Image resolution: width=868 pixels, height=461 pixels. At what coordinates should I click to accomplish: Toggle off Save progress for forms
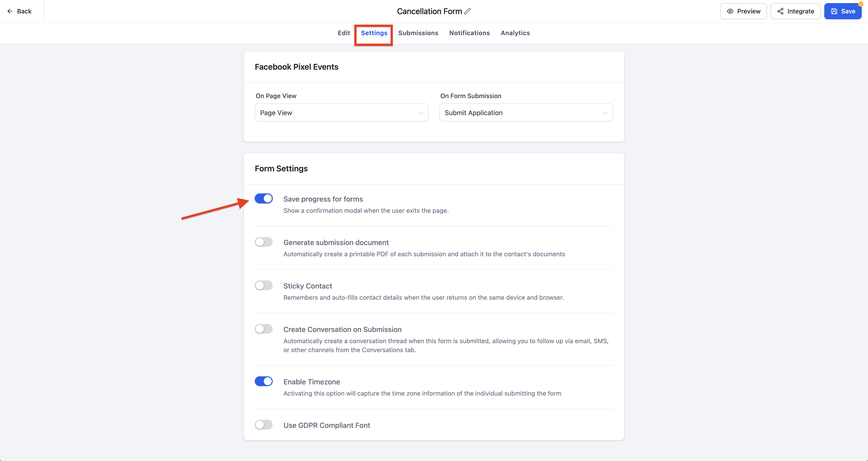pos(263,198)
